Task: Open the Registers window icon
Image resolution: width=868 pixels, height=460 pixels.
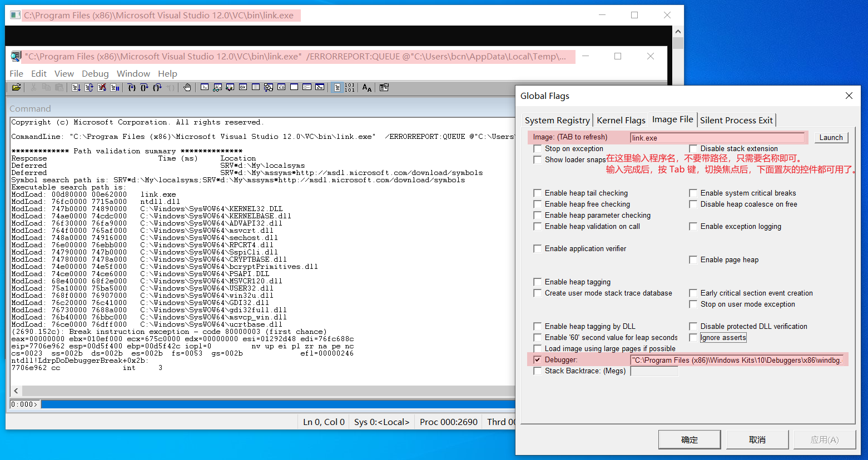Action: click(242, 87)
